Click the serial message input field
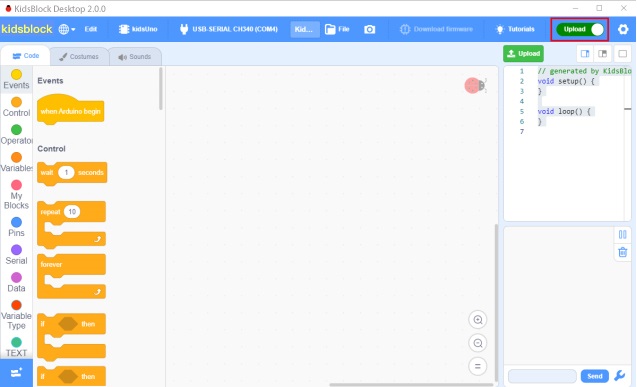637x387 pixels. (x=542, y=376)
